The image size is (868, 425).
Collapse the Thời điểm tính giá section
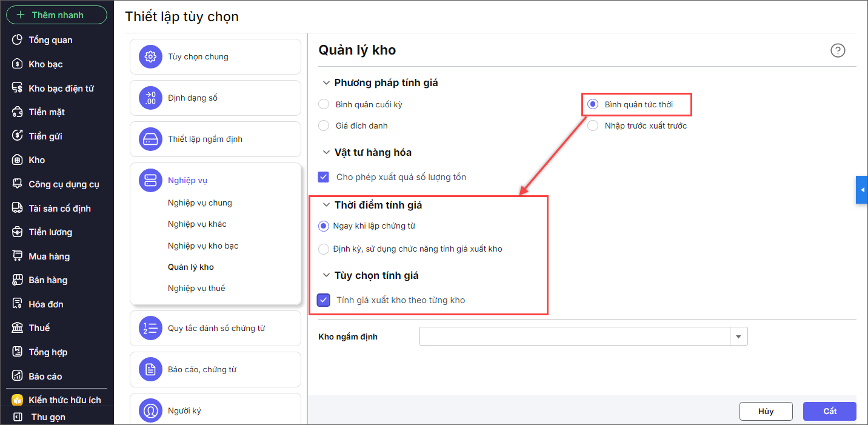pyautogui.click(x=327, y=206)
